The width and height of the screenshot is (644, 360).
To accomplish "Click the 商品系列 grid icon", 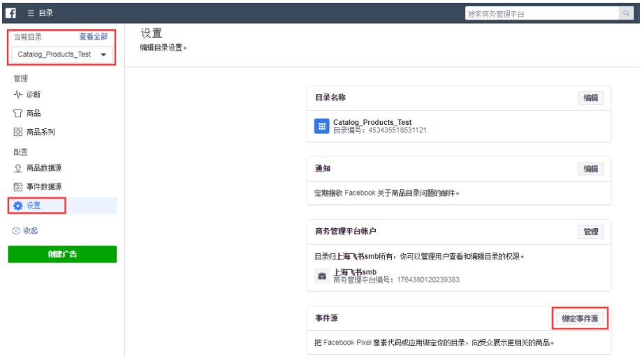I will (x=17, y=132).
